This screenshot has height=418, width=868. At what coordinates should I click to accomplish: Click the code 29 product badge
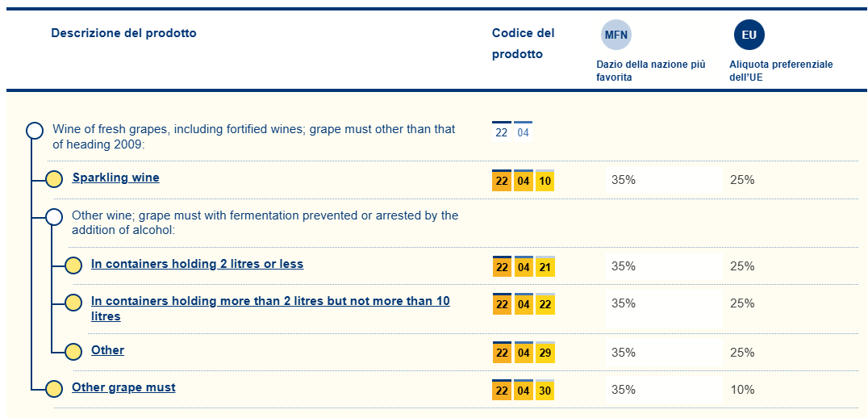point(545,353)
